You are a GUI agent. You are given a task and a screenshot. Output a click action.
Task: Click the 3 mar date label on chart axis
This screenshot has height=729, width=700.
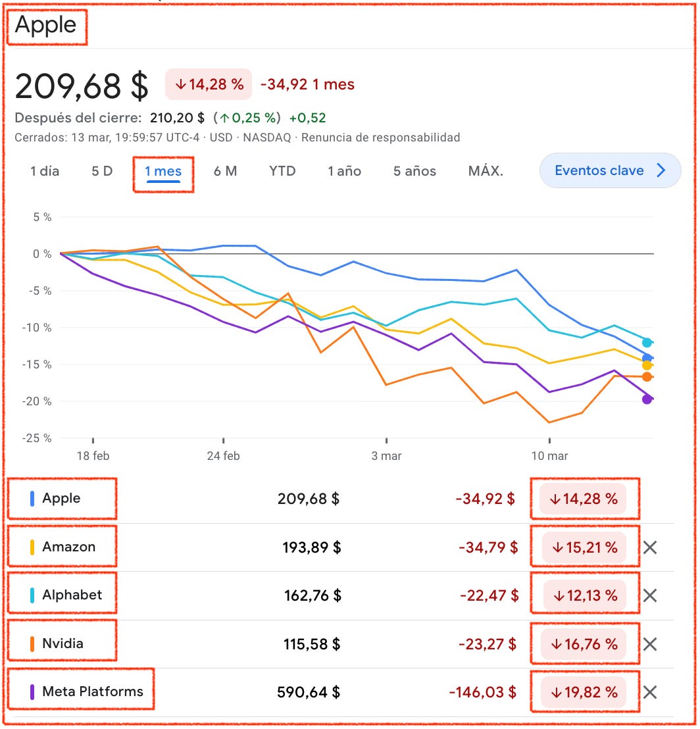(x=386, y=456)
